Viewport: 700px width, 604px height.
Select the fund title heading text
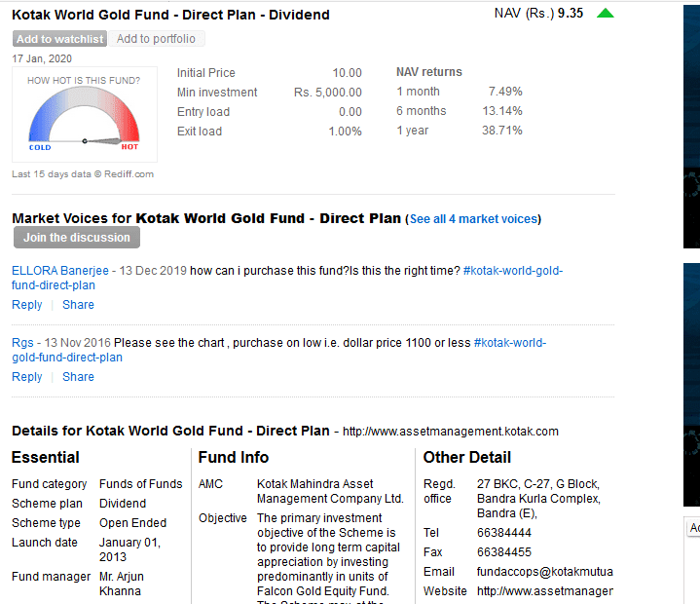point(170,15)
